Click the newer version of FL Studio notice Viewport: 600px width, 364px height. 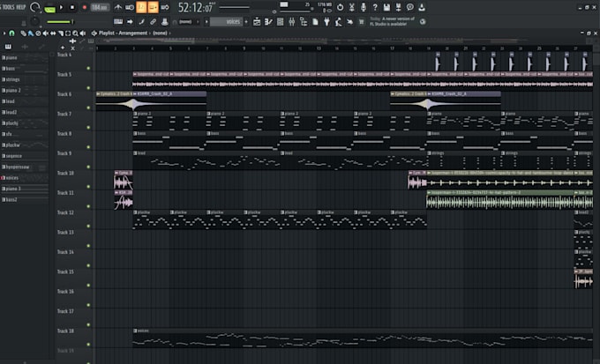[393, 21]
